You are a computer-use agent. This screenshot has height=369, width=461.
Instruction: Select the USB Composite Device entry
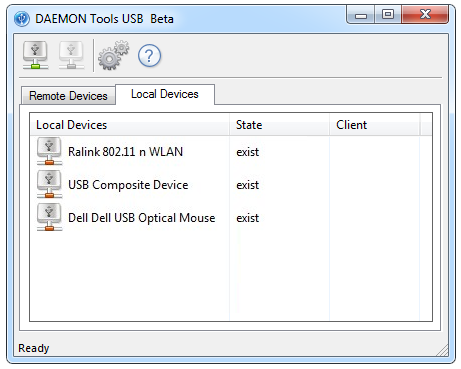pos(128,185)
